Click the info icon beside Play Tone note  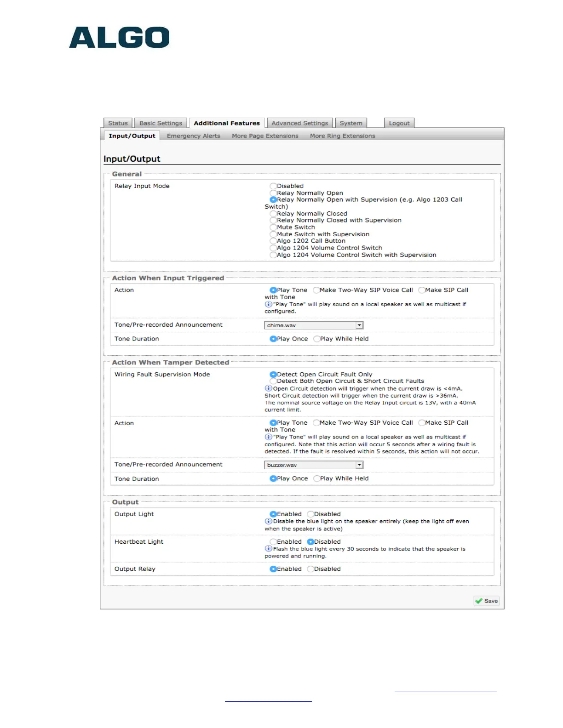tap(268, 304)
